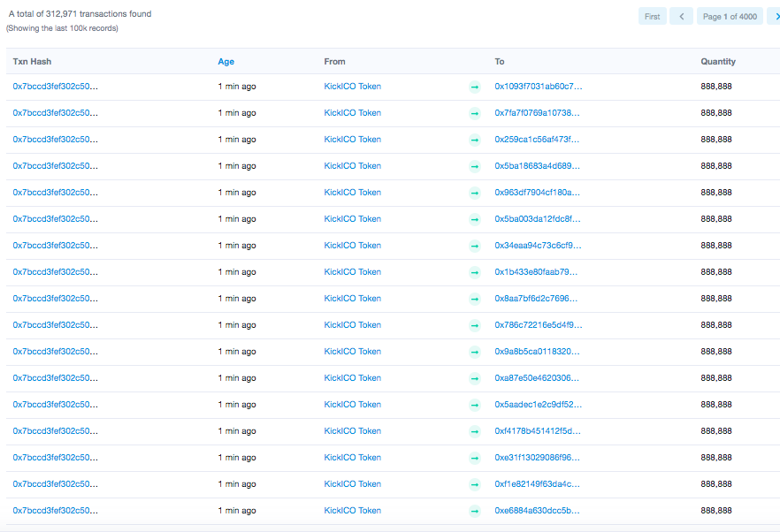Viewport: 780px width, 532px height.
Task: Open recipient address 0x9a8b5ca0118320
Action: coord(537,352)
